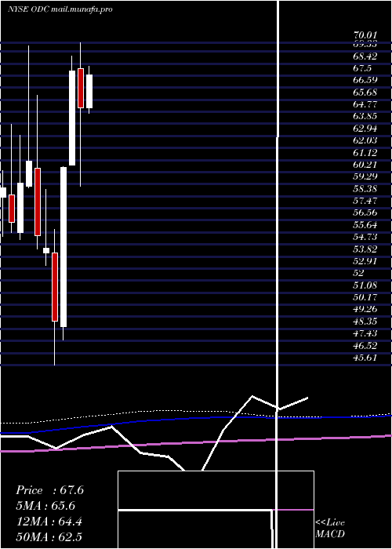392x549 pixels.
Task: Click the 65.68 price axis label
Action: (365, 92)
